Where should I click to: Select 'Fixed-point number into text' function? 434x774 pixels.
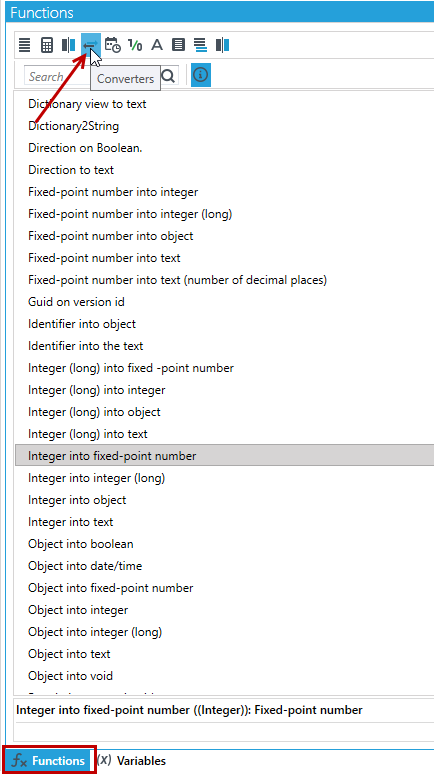coord(104,258)
